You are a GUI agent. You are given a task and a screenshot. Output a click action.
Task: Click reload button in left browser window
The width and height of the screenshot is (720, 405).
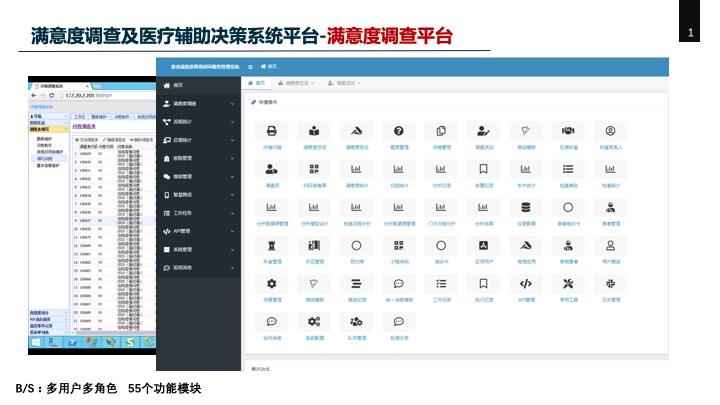tap(51, 95)
